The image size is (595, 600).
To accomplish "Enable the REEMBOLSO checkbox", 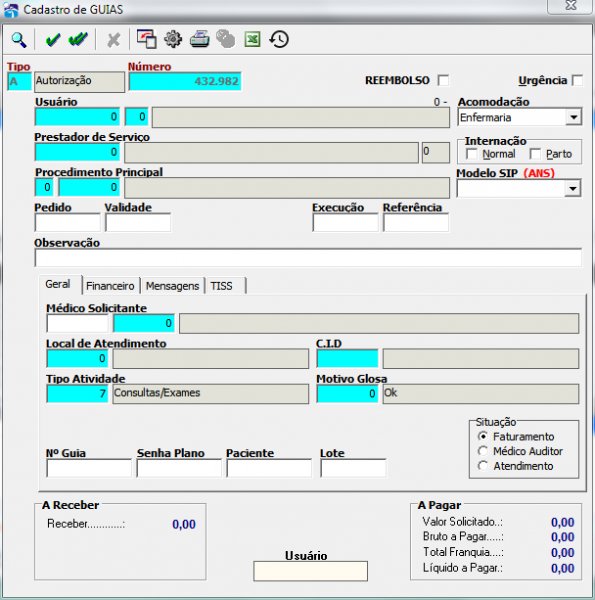I will (443, 81).
